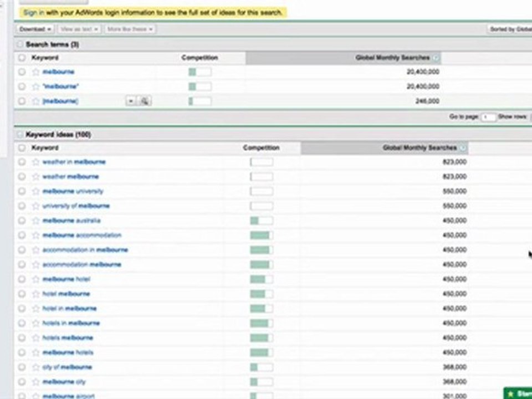Click the 246,000 searches value
This screenshot has height=399, width=532.
click(x=427, y=101)
